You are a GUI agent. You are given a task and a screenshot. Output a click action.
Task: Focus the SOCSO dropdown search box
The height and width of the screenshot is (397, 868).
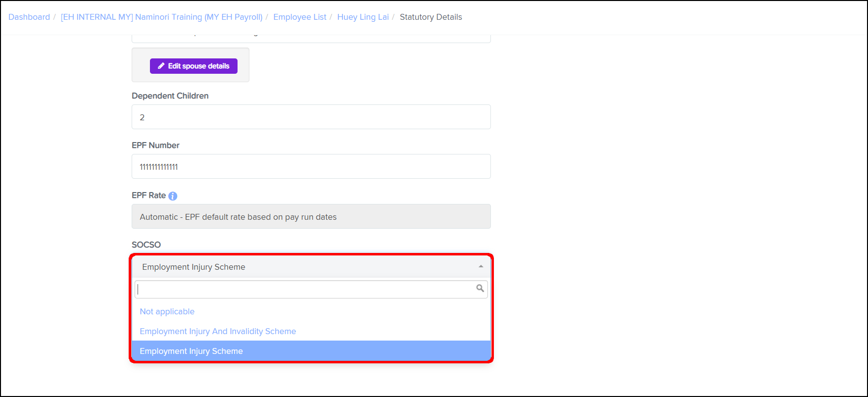click(x=304, y=289)
